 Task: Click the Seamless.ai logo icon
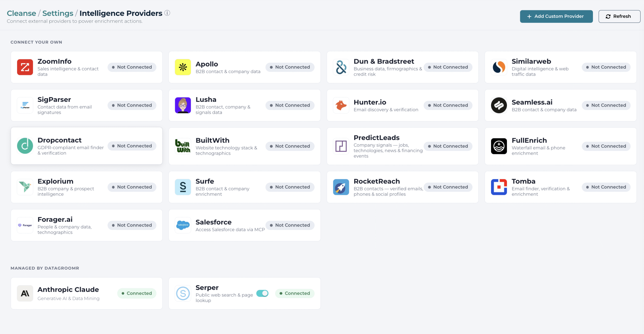coord(499,105)
